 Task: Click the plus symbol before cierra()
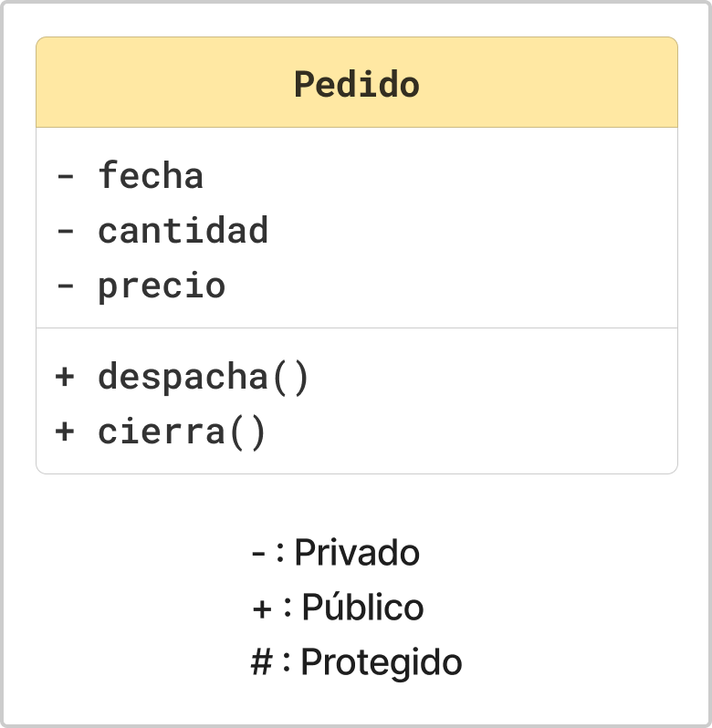tap(65, 432)
